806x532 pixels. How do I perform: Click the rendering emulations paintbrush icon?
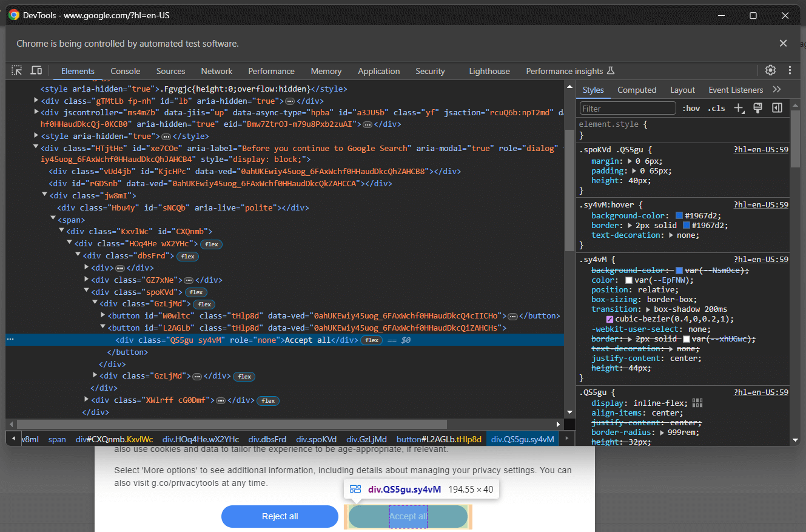[x=758, y=108]
